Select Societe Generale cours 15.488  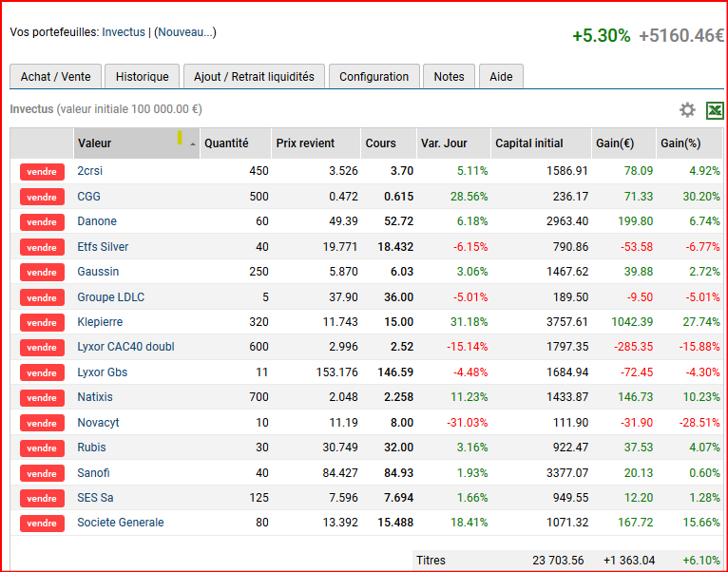point(395,523)
